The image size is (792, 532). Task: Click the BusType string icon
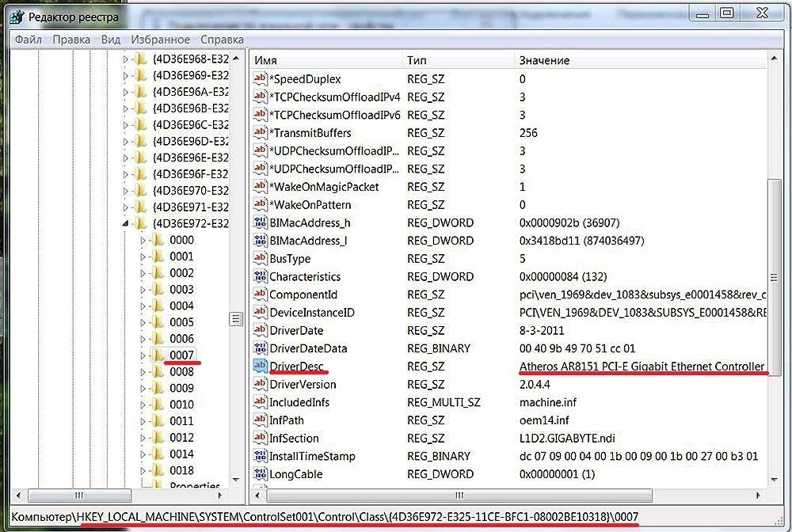tap(260, 258)
